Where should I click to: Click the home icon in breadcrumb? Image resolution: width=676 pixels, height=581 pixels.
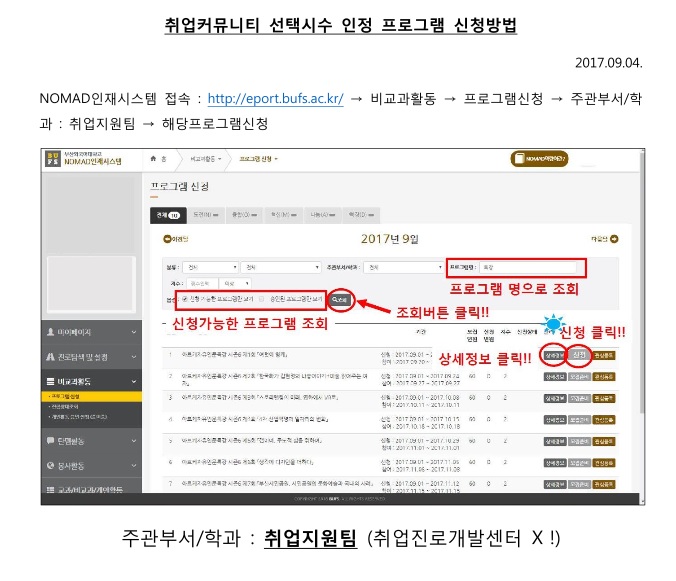[154, 159]
